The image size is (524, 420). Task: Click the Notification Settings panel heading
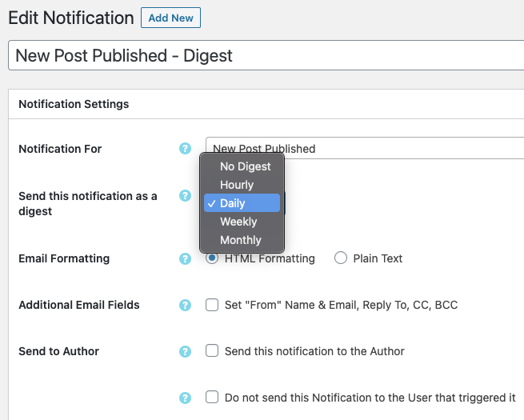pos(74,104)
